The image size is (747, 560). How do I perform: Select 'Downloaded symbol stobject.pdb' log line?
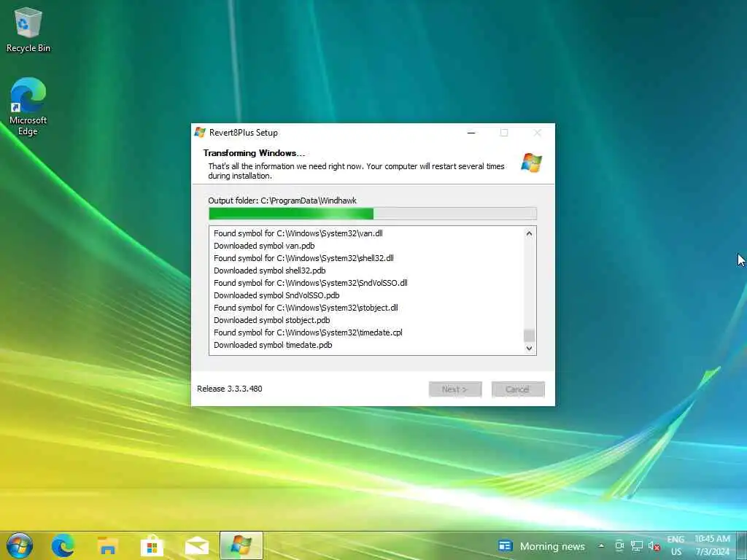[271, 320]
